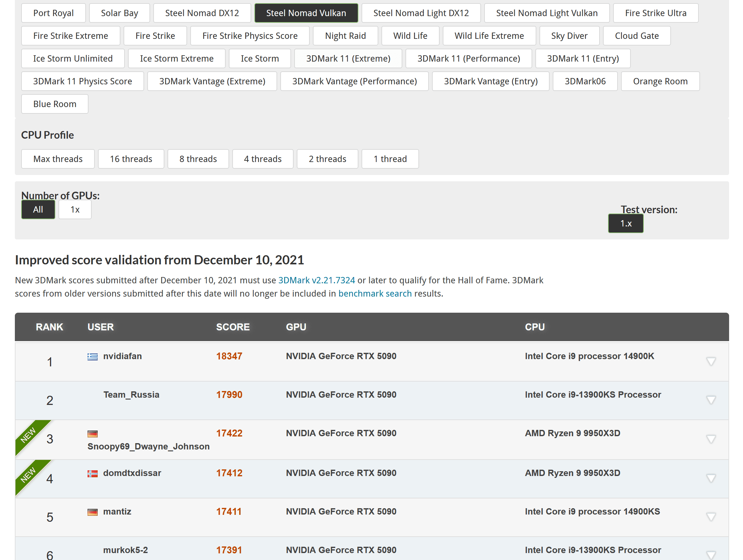Image resolution: width=743 pixels, height=560 pixels.
Task: Expand details for nvidiafan's rank 1 result
Action: (x=711, y=362)
